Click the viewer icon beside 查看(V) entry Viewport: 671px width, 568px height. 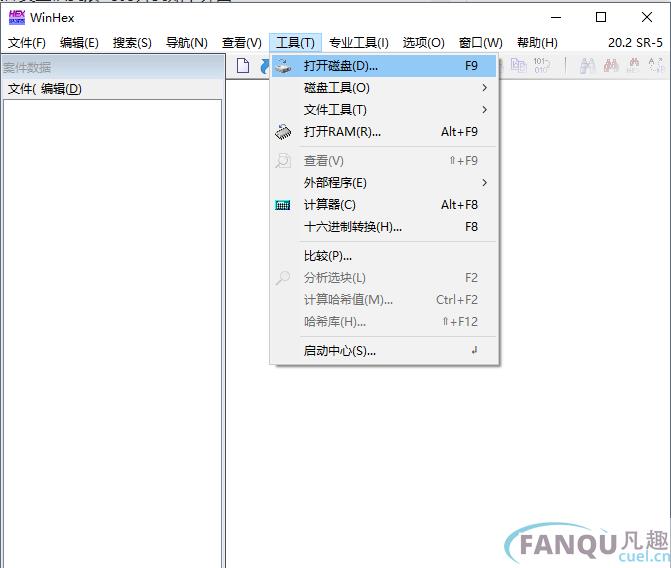click(x=283, y=161)
